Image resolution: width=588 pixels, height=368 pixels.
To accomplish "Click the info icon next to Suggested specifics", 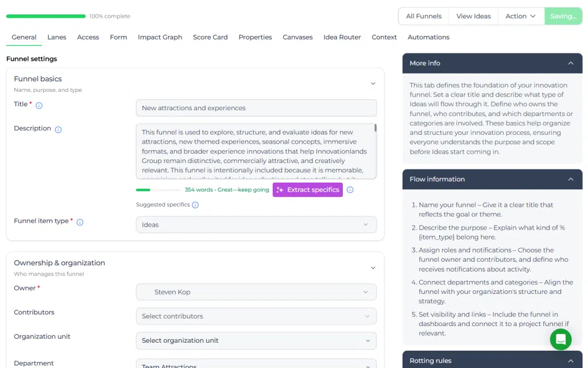I will tap(195, 205).
